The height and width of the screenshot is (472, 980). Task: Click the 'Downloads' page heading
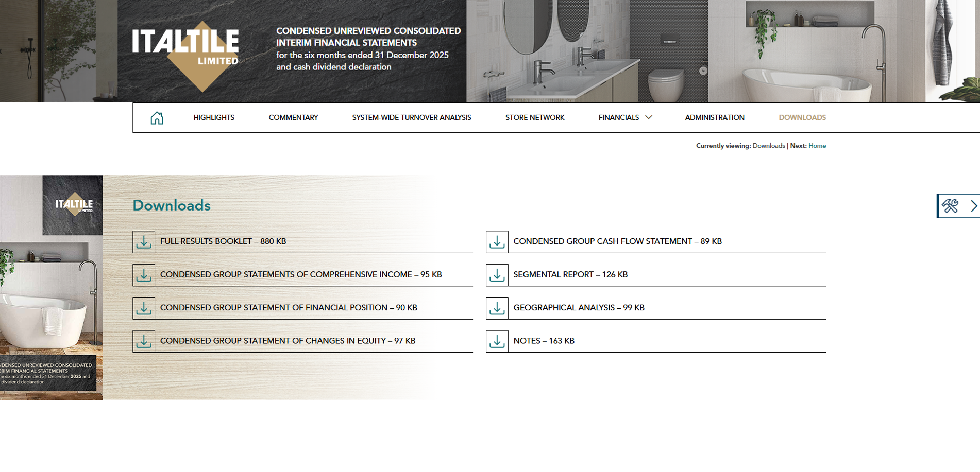172,205
